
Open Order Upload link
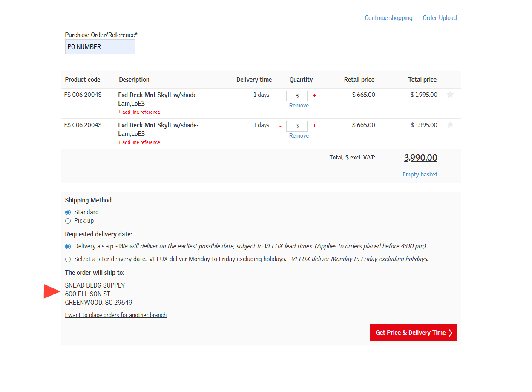click(x=440, y=18)
